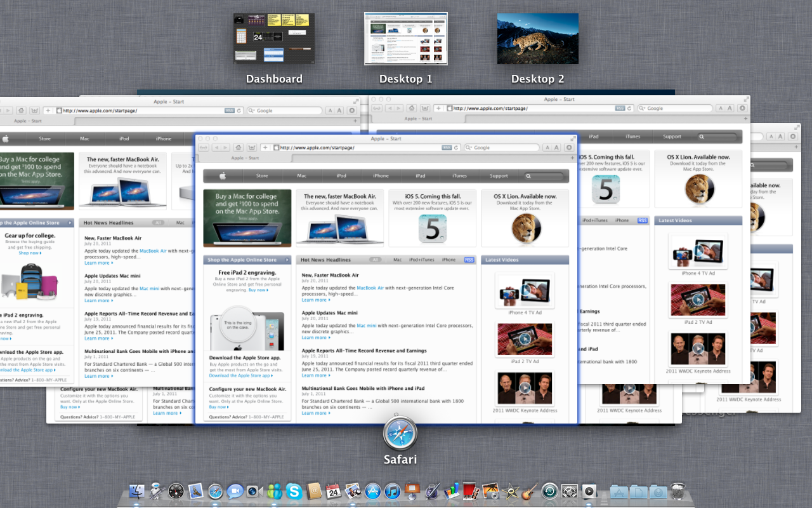Launch Skype from the Dock

click(294, 491)
